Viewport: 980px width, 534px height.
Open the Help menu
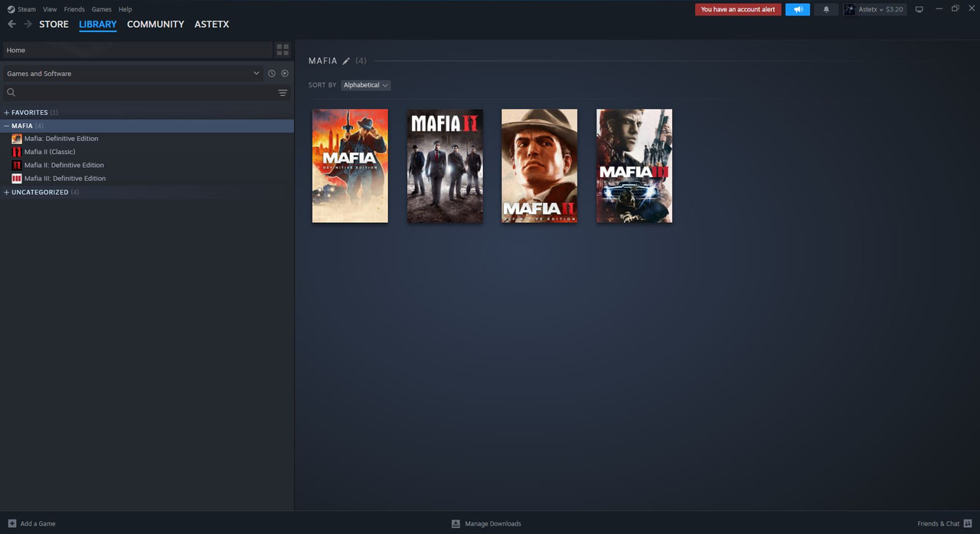pos(126,9)
